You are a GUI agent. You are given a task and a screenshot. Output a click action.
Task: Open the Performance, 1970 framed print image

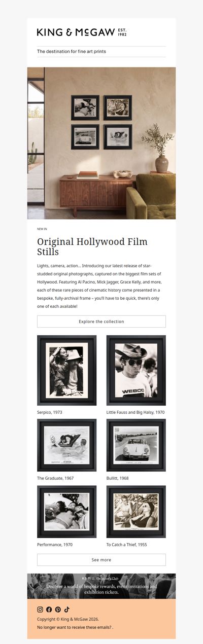[67, 512]
